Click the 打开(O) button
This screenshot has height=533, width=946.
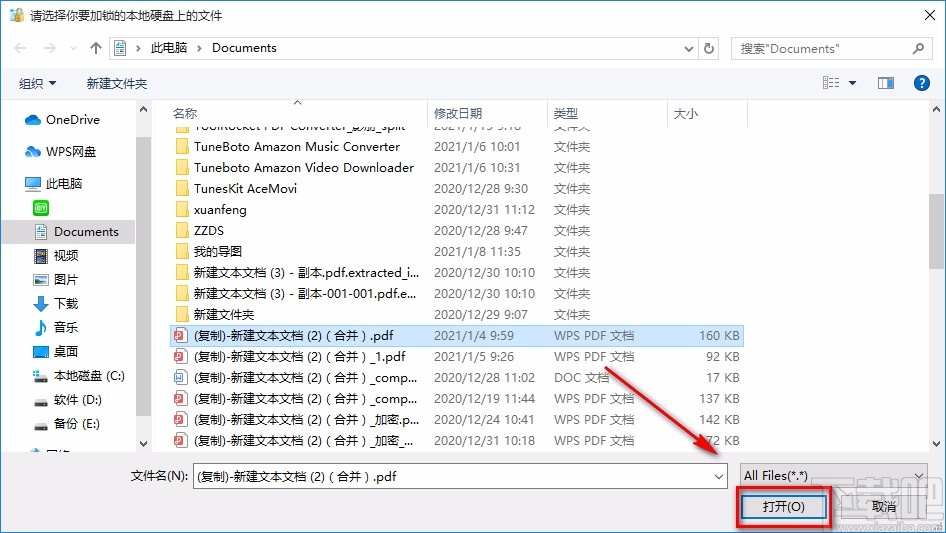click(x=784, y=507)
